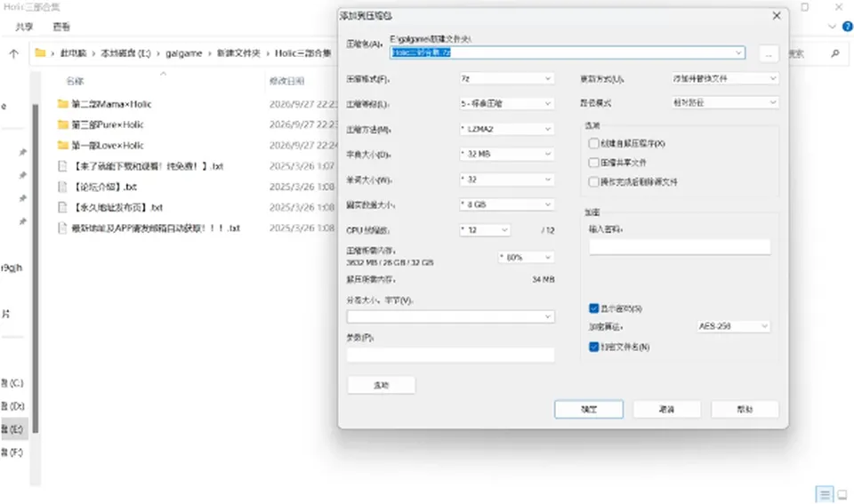The width and height of the screenshot is (854, 504).
Task: Uncheck the encrypt file names checkbox
Action: 593,347
